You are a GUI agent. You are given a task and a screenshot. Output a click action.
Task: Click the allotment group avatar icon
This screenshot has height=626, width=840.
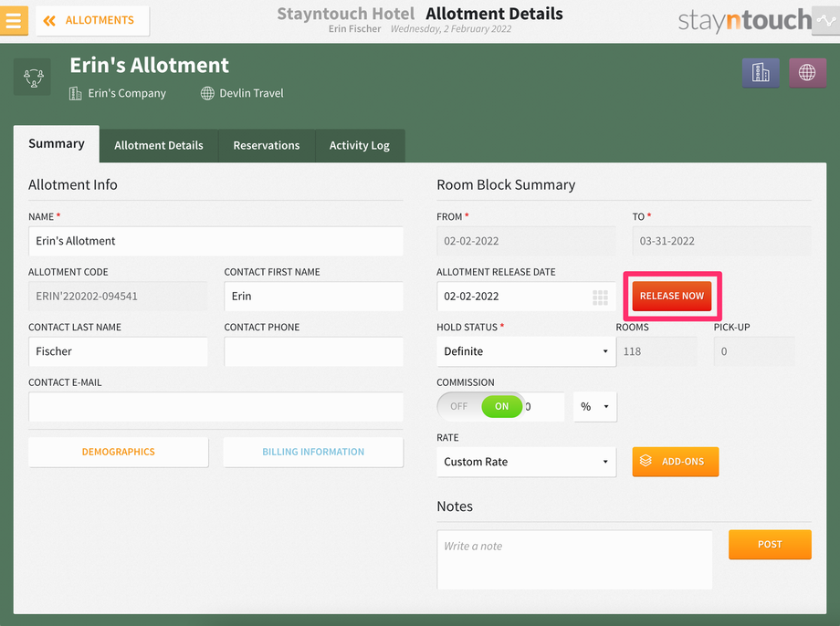32,78
